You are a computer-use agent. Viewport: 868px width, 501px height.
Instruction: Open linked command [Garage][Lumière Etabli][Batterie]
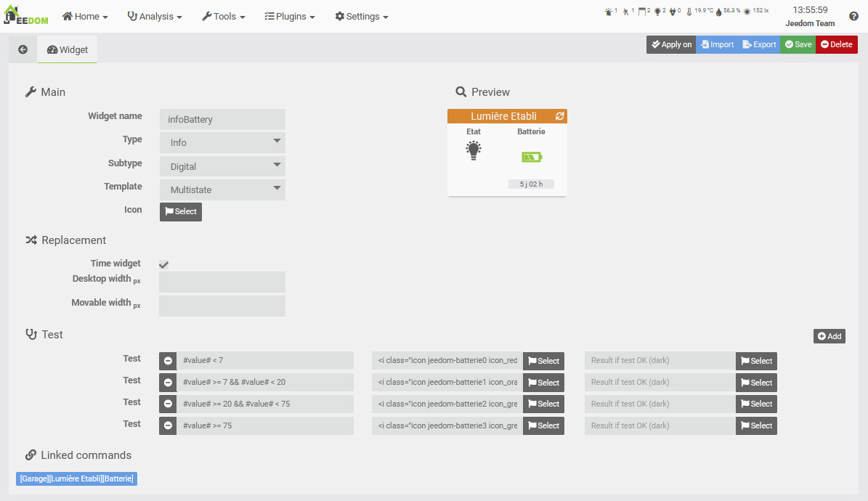(x=76, y=479)
